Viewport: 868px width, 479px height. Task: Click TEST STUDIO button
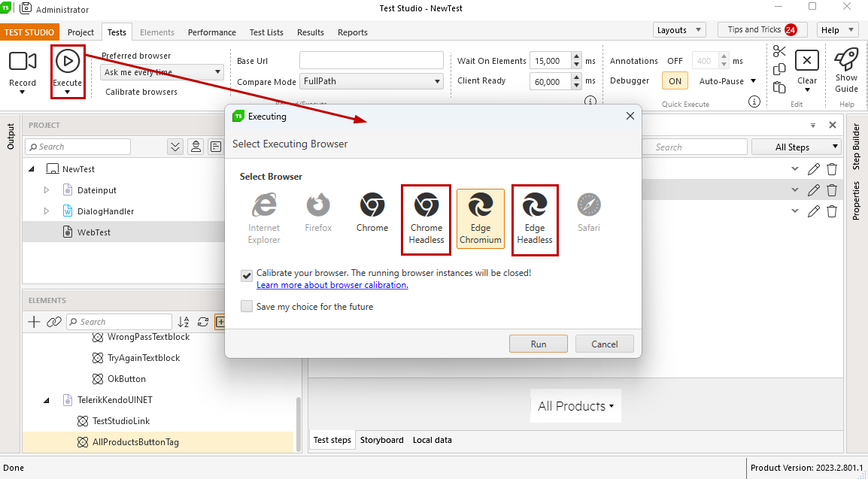pyautogui.click(x=29, y=32)
